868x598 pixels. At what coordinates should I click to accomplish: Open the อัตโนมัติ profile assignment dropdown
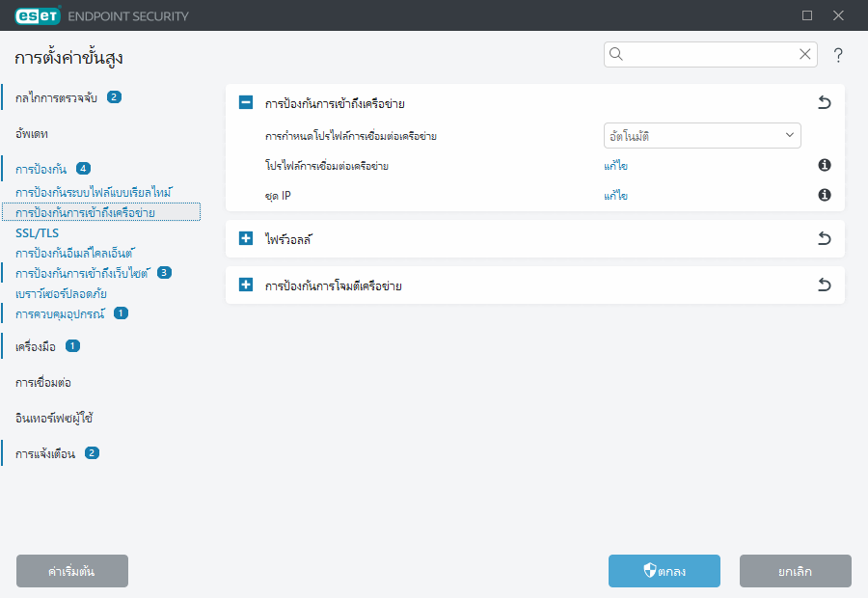[x=701, y=136]
